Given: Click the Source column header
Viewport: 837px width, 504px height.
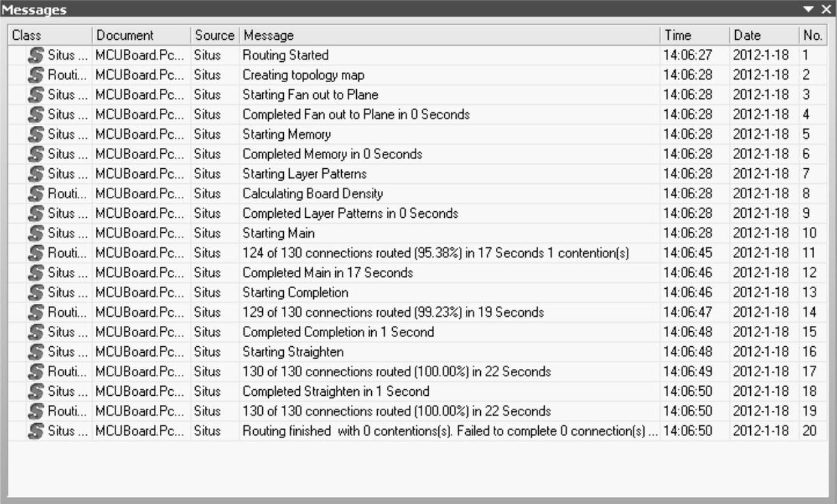Looking at the screenshot, I should [x=214, y=35].
